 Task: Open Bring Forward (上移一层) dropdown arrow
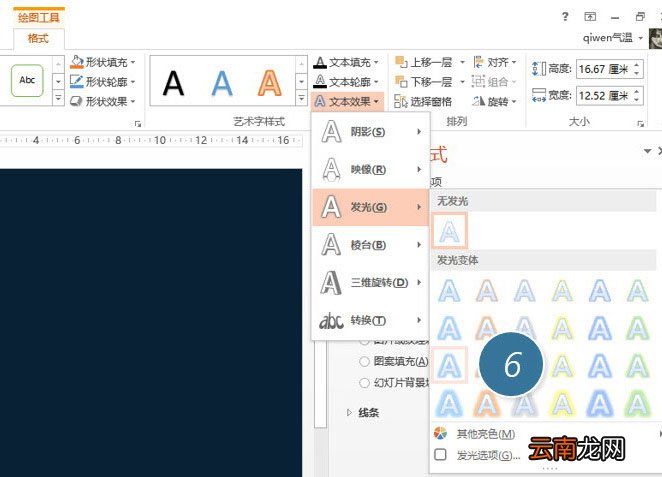coord(462,62)
